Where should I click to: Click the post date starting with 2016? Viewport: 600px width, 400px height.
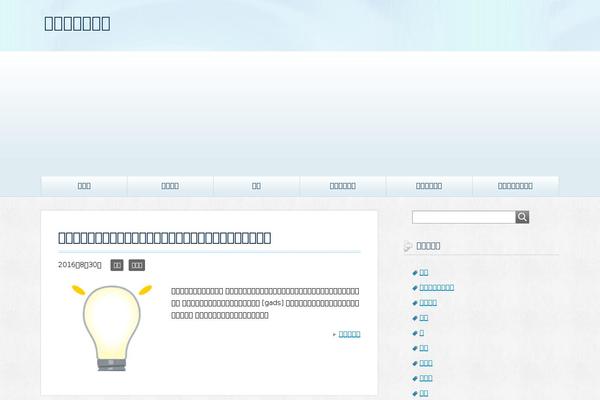pos(80,265)
